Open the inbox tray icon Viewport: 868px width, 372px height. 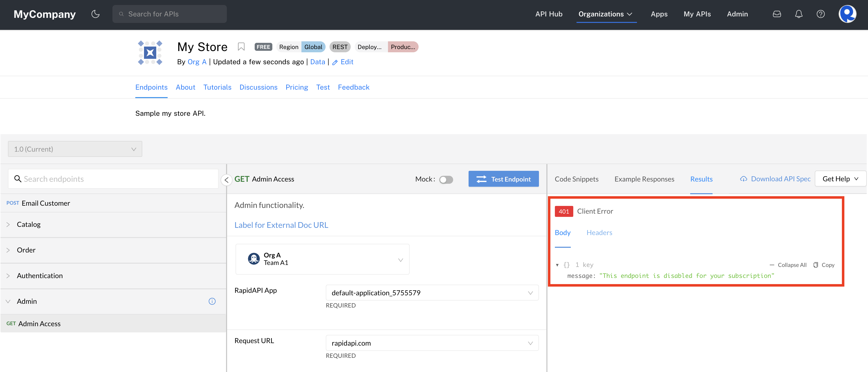777,14
